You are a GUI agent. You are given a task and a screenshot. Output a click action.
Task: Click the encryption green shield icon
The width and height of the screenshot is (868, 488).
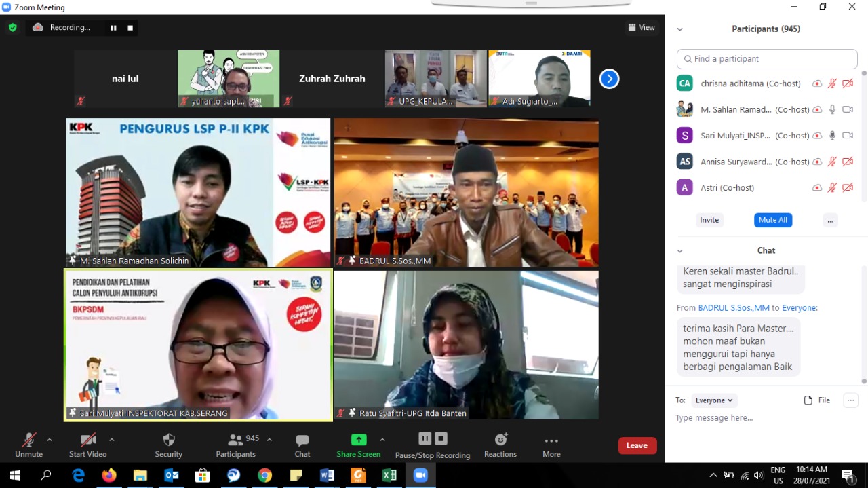(x=12, y=28)
